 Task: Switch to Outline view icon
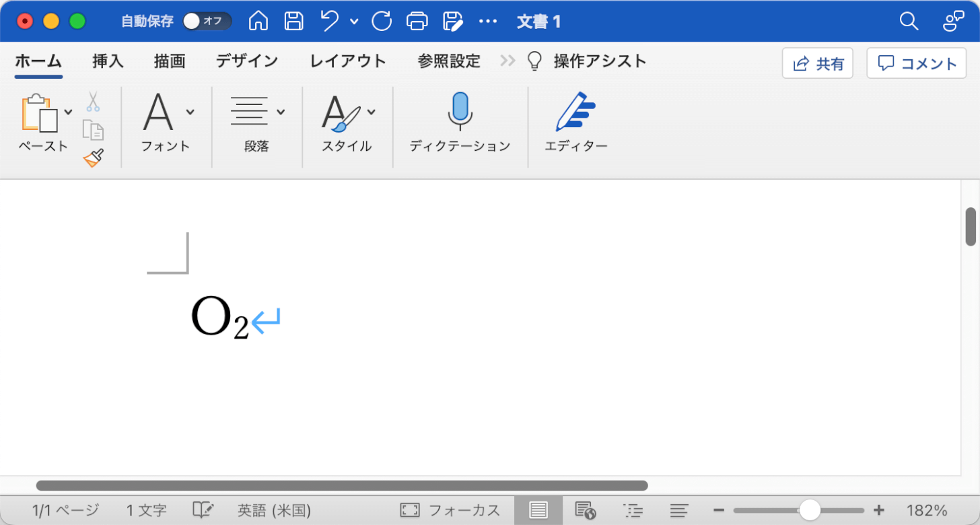coord(633,510)
